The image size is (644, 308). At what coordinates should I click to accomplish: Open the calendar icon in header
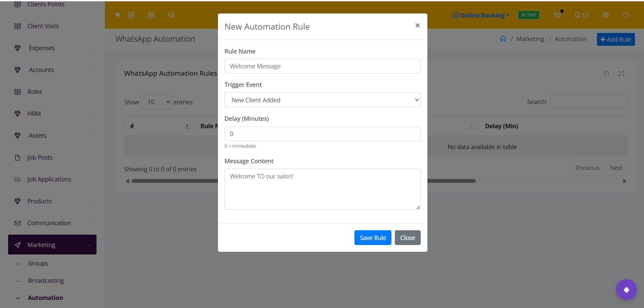(151, 15)
